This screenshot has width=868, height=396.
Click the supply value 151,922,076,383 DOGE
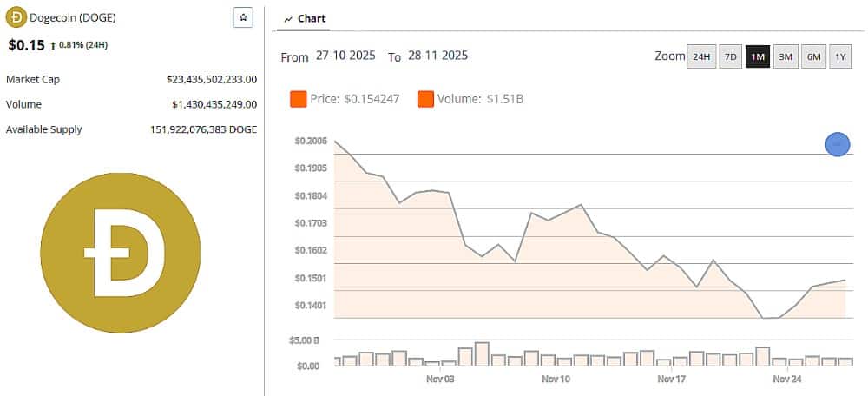click(x=204, y=129)
